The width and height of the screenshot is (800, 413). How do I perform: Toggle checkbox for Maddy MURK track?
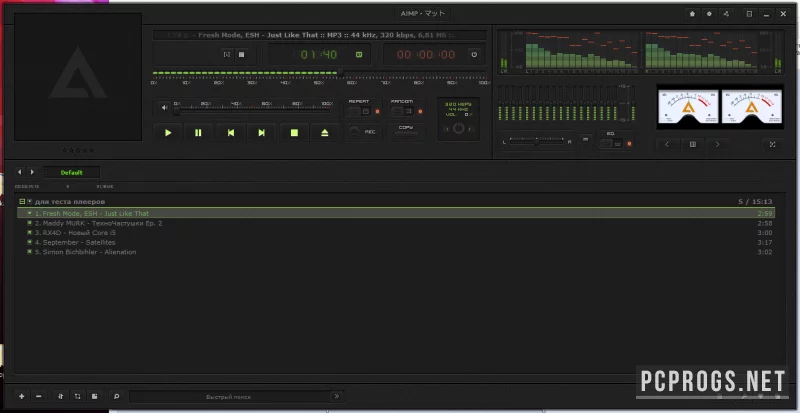tap(30, 223)
